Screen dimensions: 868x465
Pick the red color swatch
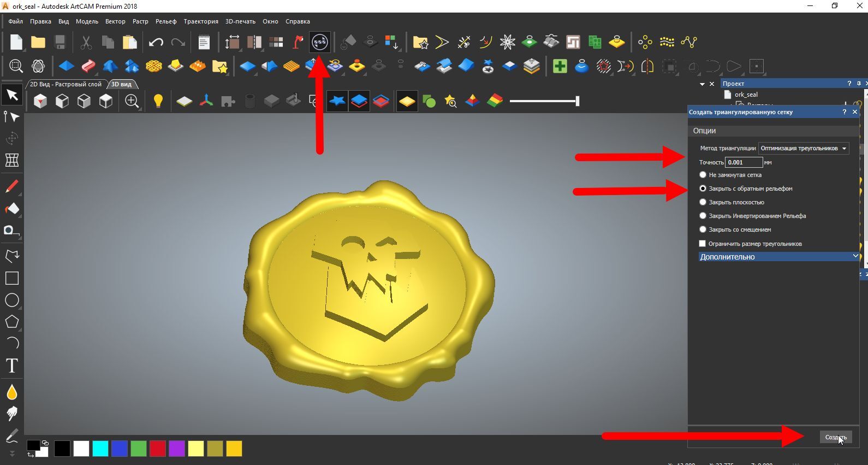tap(158, 449)
